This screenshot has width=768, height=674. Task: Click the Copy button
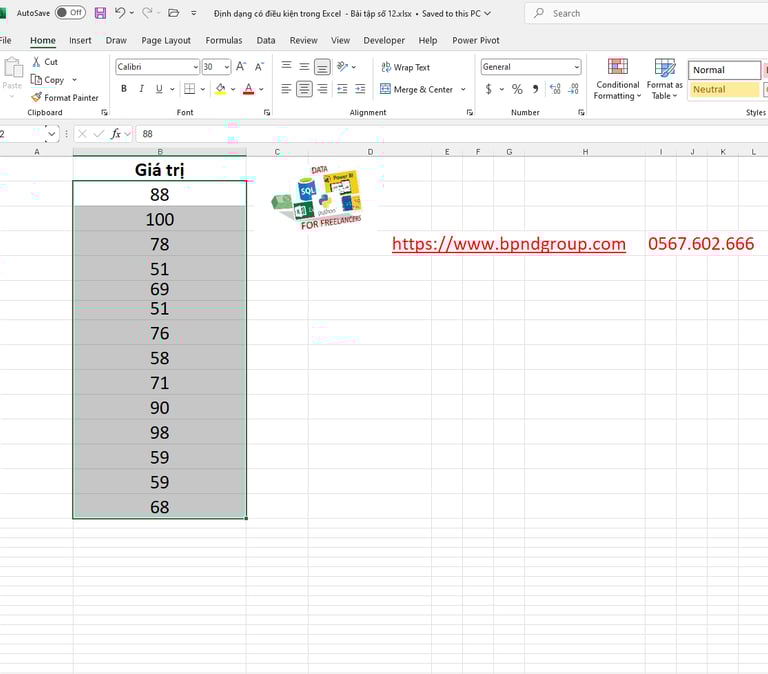(48, 79)
